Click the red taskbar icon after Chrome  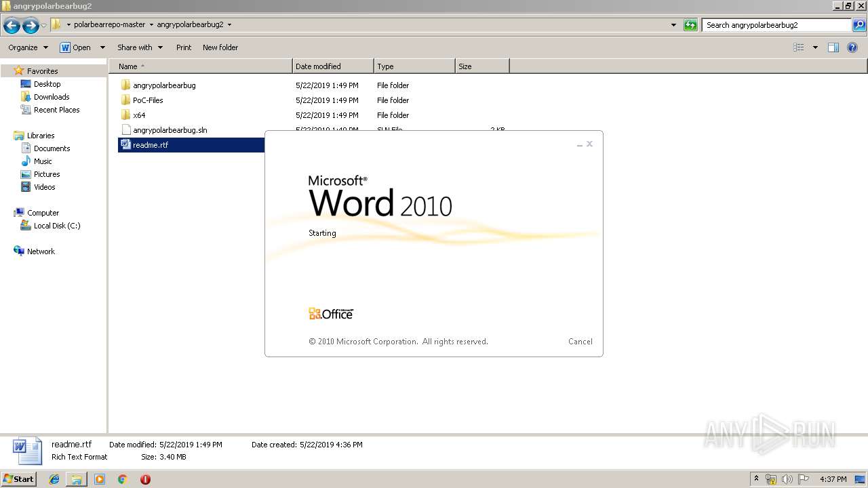[x=145, y=479]
